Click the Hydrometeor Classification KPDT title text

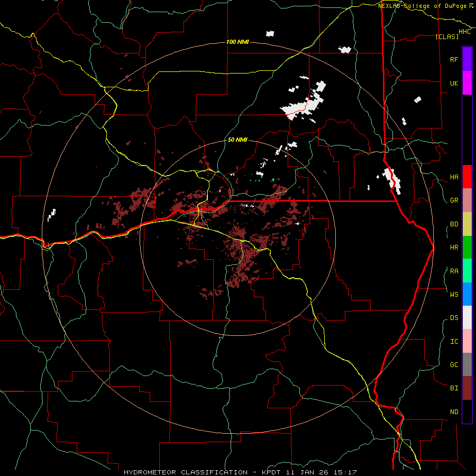240,472
